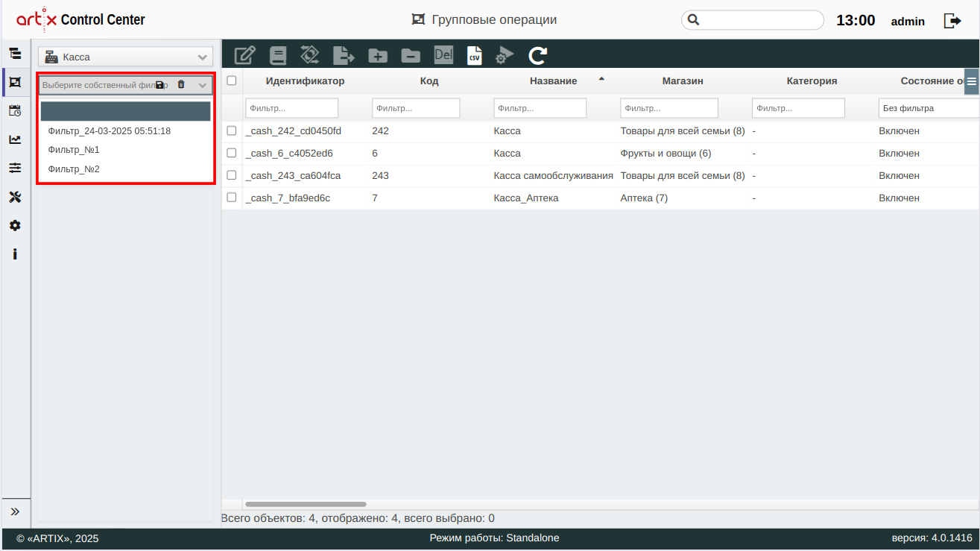Select Фильтр_№1 from the filter list
Viewport: 980px width, 551px height.
(74, 150)
